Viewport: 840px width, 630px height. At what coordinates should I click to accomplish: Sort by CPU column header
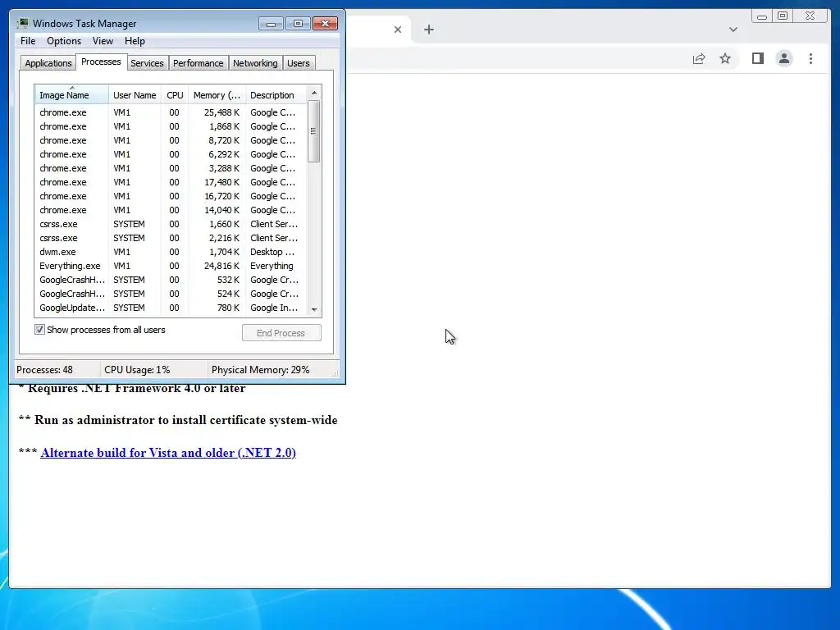pos(175,95)
